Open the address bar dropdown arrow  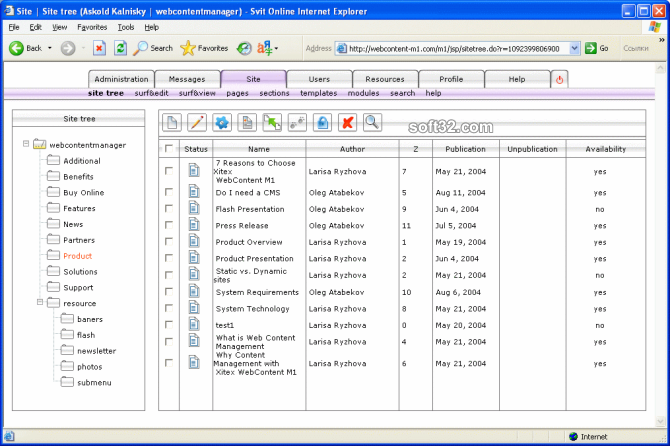[x=574, y=48]
